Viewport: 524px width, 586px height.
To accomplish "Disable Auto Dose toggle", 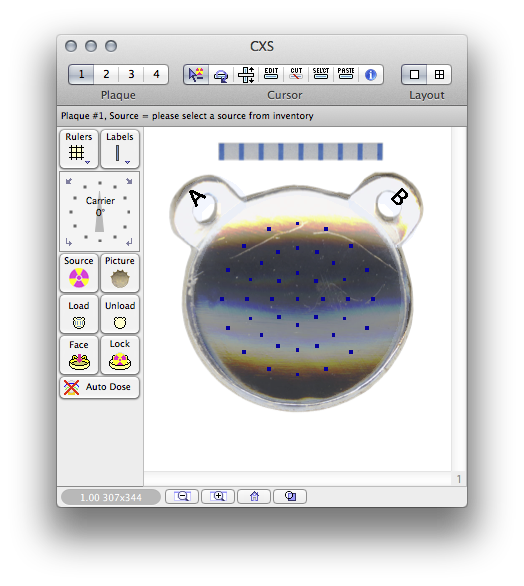I will (99, 387).
